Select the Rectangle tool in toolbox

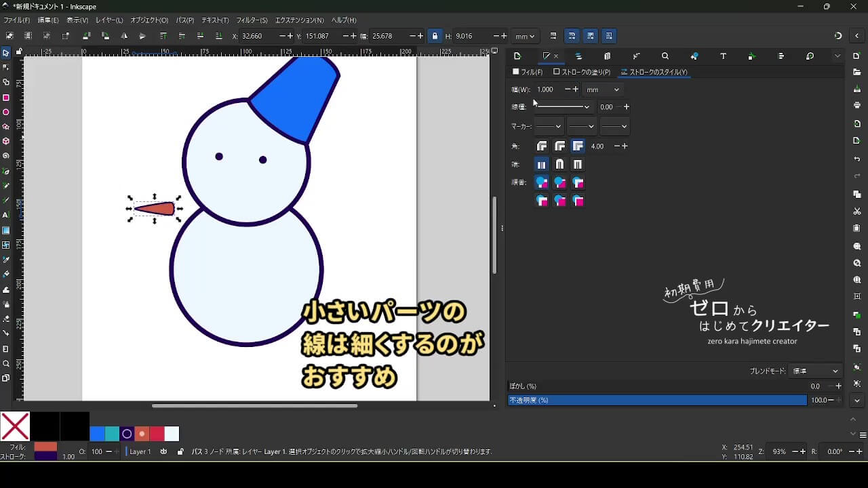(x=6, y=98)
